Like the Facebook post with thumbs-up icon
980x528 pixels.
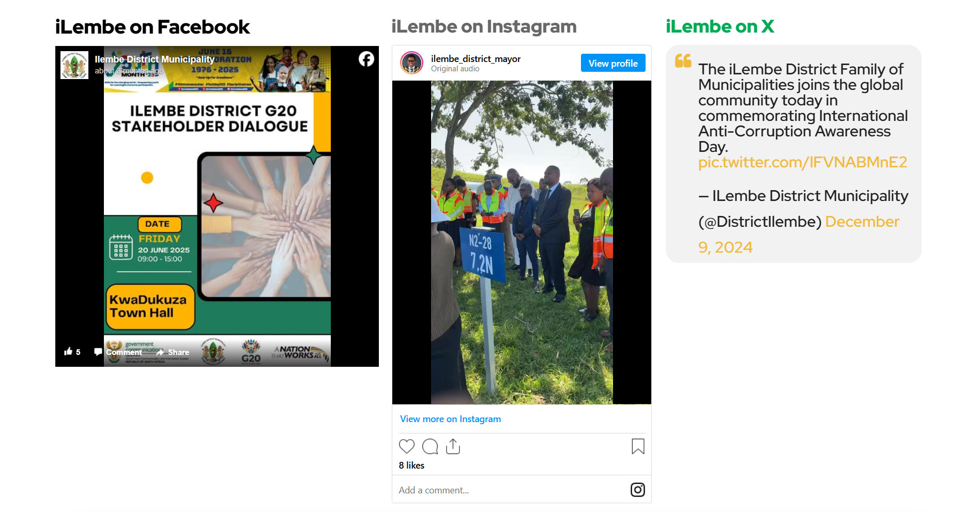(x=68, y=352)
